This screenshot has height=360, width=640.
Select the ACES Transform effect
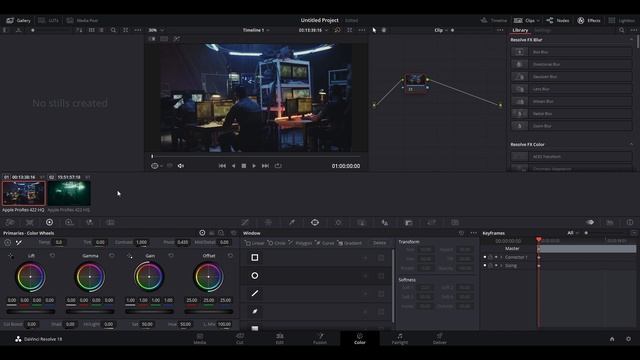(x=571, y=156)
